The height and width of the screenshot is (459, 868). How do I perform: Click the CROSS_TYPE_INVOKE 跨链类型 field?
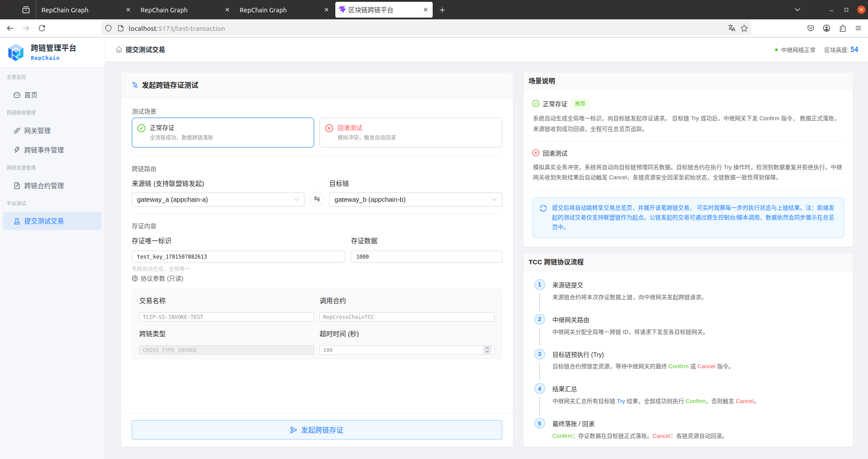coord(226,350)
